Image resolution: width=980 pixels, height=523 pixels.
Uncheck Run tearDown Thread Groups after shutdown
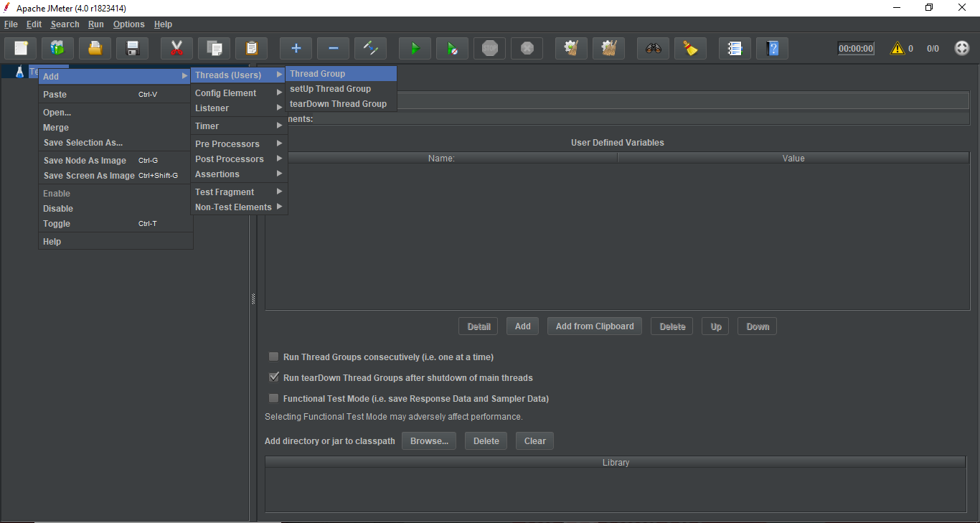point(273,377)
